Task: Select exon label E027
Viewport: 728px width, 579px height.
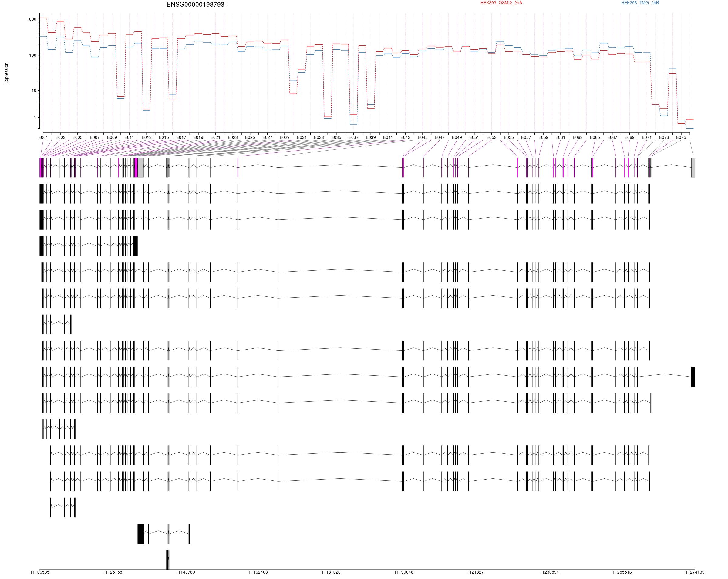Action: pyautogui.click(x=267, y=137)
